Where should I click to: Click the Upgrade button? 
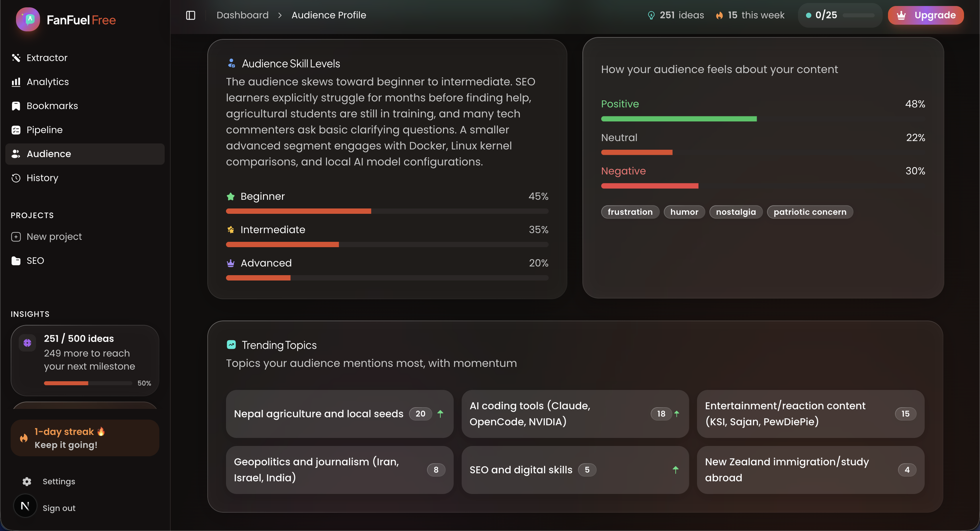coord(925,15)
